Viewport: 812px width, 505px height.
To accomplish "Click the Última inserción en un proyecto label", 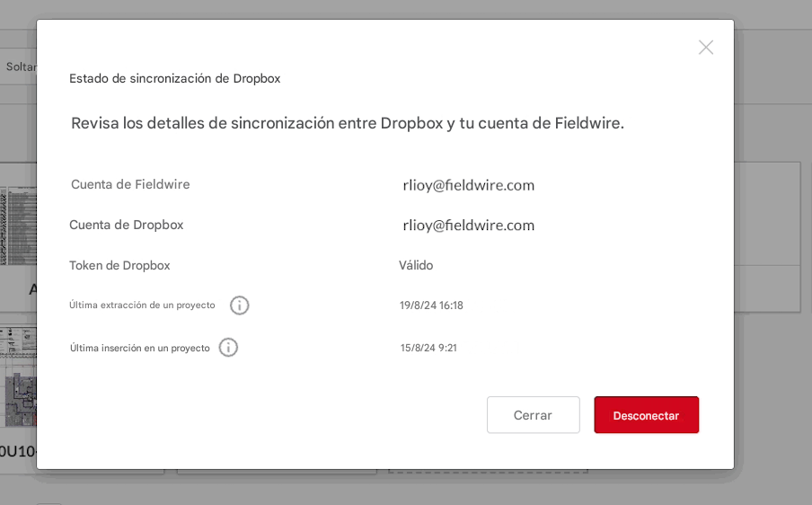I will (139, 348).
